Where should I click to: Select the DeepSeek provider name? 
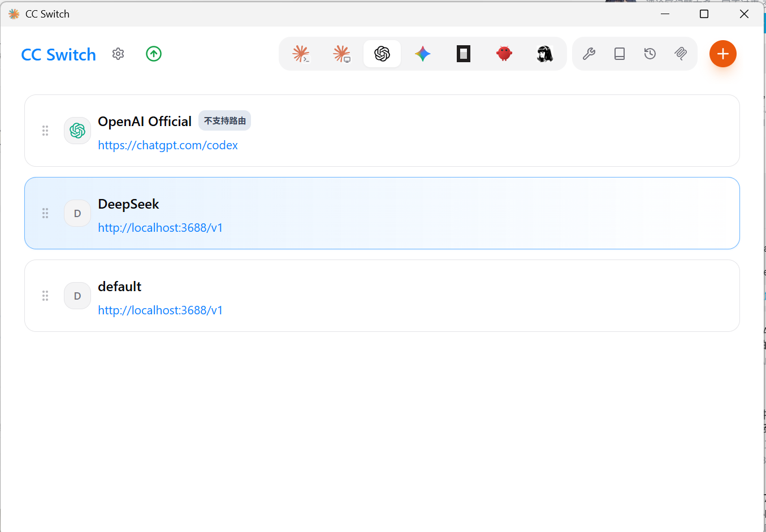128,204
